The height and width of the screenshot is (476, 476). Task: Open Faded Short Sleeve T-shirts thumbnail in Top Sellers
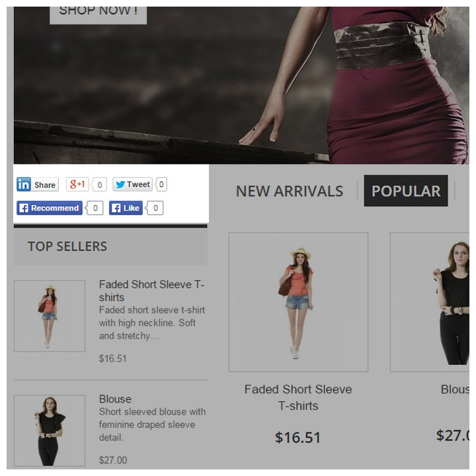click(50, 316)
